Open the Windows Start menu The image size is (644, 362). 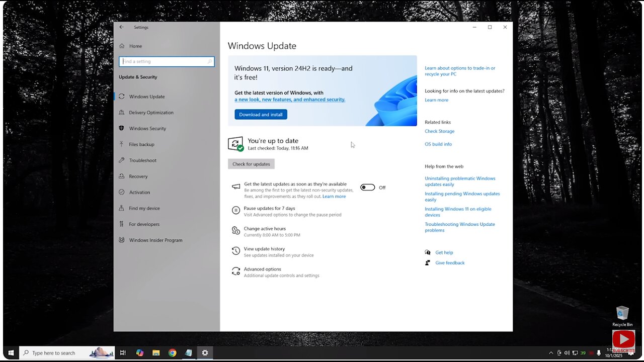click(x=11, y=353)
